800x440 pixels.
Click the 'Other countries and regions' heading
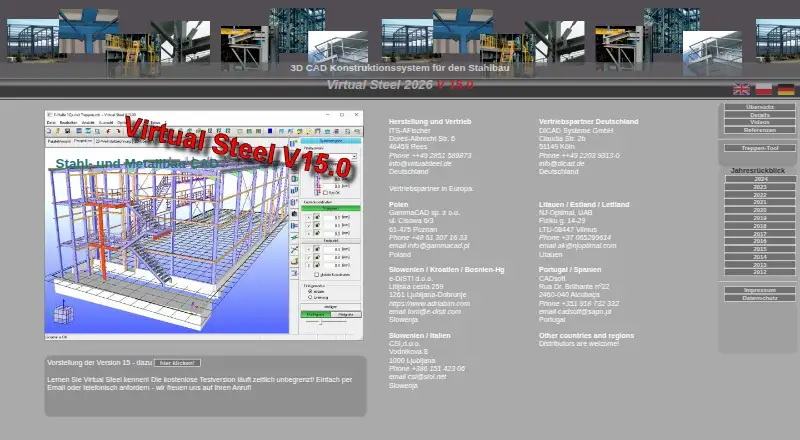click(586, 335)
